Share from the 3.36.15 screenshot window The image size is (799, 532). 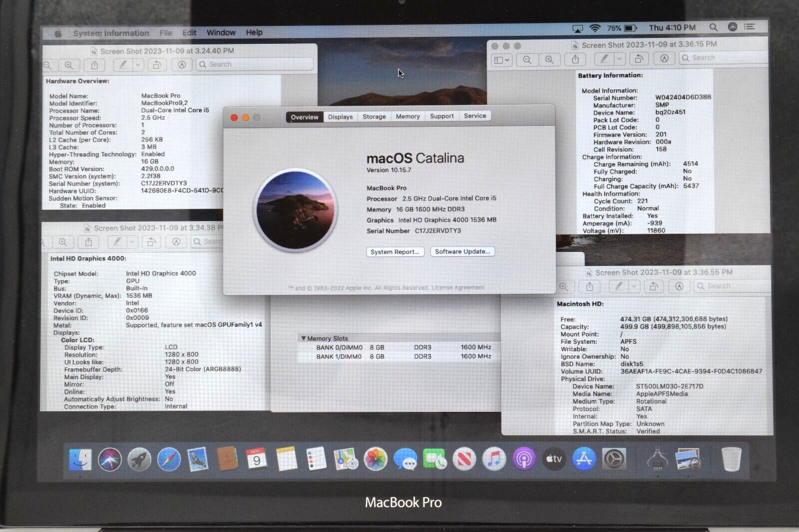pos(575,59)
